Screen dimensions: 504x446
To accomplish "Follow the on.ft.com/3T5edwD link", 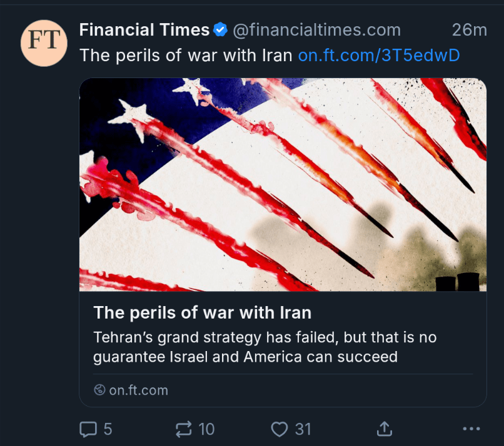I will coord(379,56).
